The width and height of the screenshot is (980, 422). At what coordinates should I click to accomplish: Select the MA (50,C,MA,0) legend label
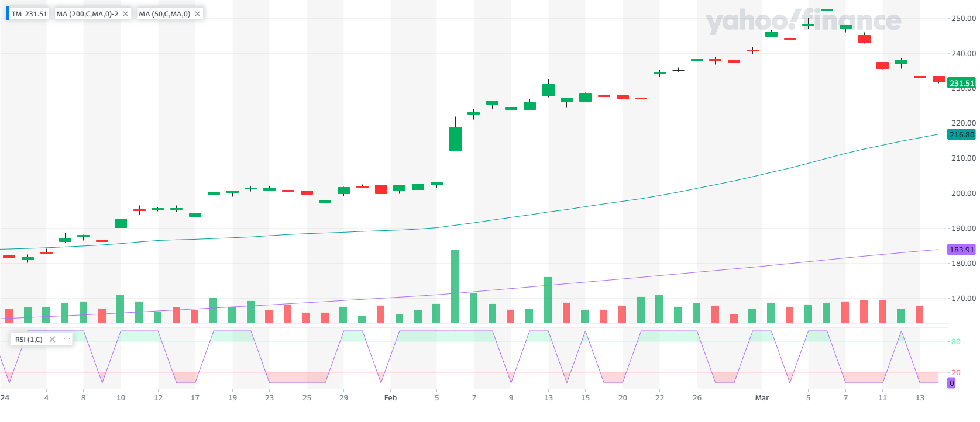click(x=164, y=13)
